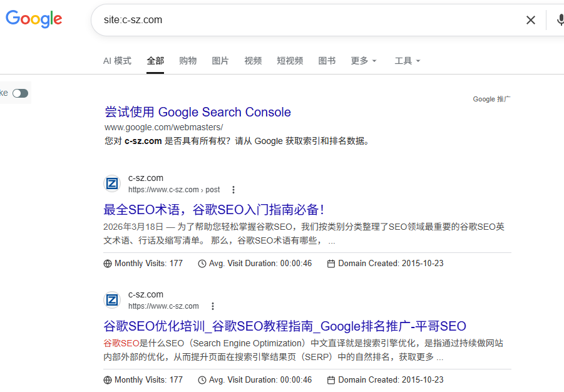Start voice search with microphone icon
This screenshot has width=564, height=392.
point(560,20)
